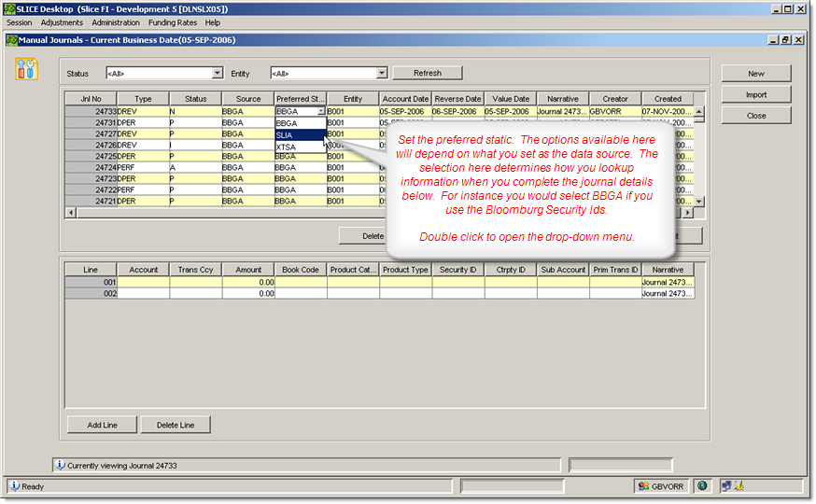Click the Add Line button
Viewport: 816px width, 504px height.
click(102, 425)
